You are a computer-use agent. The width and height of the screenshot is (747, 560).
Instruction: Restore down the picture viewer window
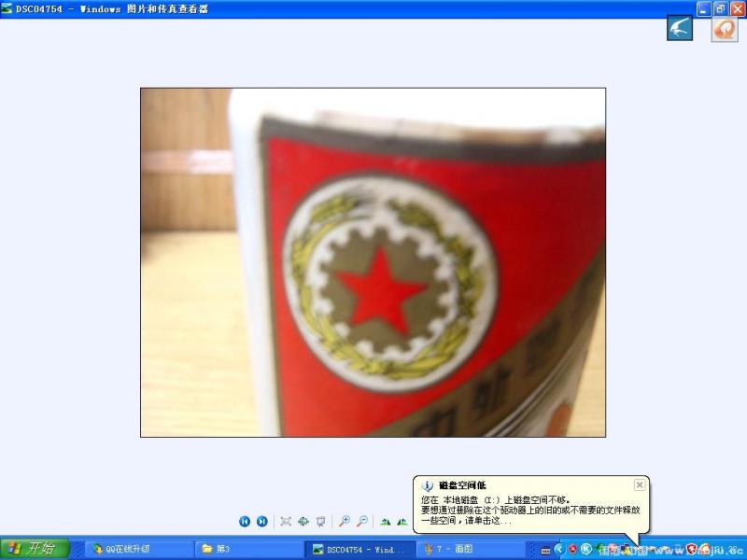(721, 8)
